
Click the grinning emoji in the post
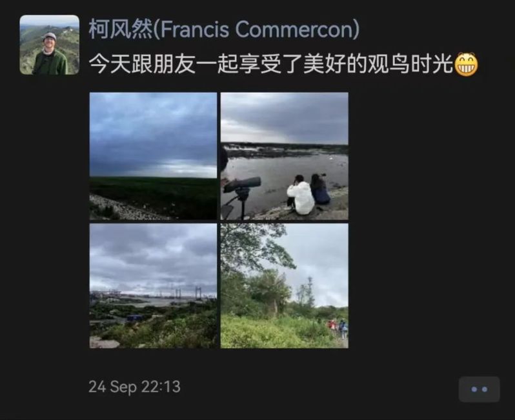click(466, 65)
